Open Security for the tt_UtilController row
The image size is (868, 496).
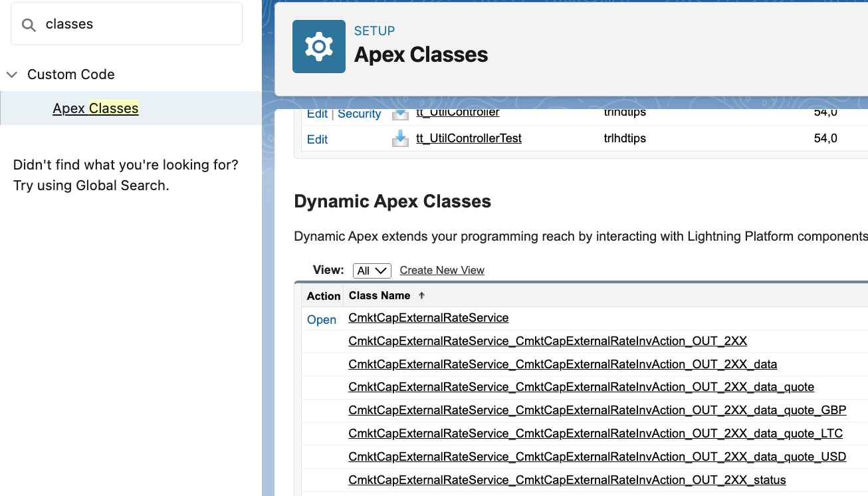359,114
